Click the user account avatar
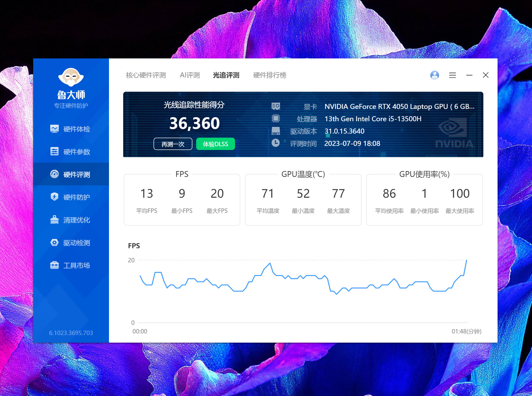The width and height of the screenshot is (532, 396). click(x=435, y=75)
